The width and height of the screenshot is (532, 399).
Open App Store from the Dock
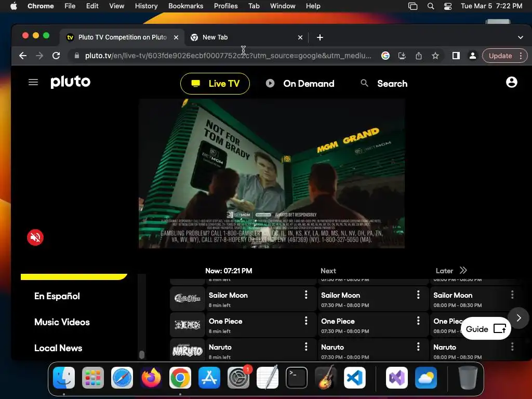click(209, 378)
